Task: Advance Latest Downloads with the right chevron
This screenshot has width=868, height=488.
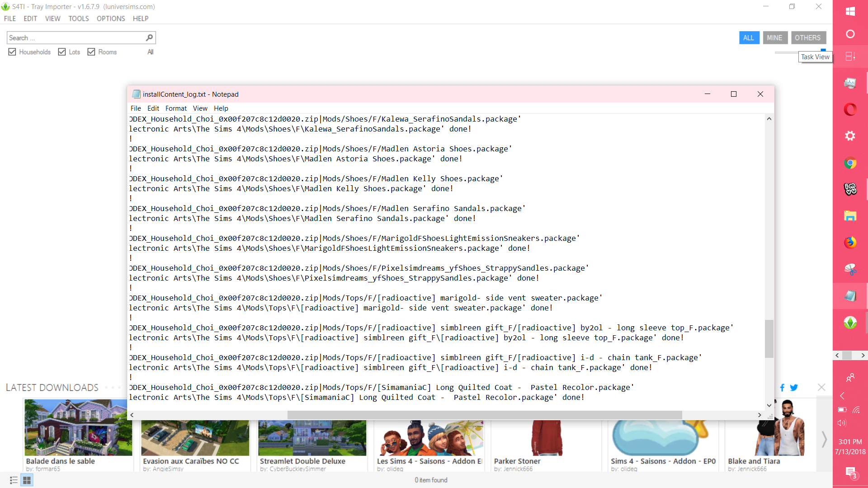Action: click(824, 439)
